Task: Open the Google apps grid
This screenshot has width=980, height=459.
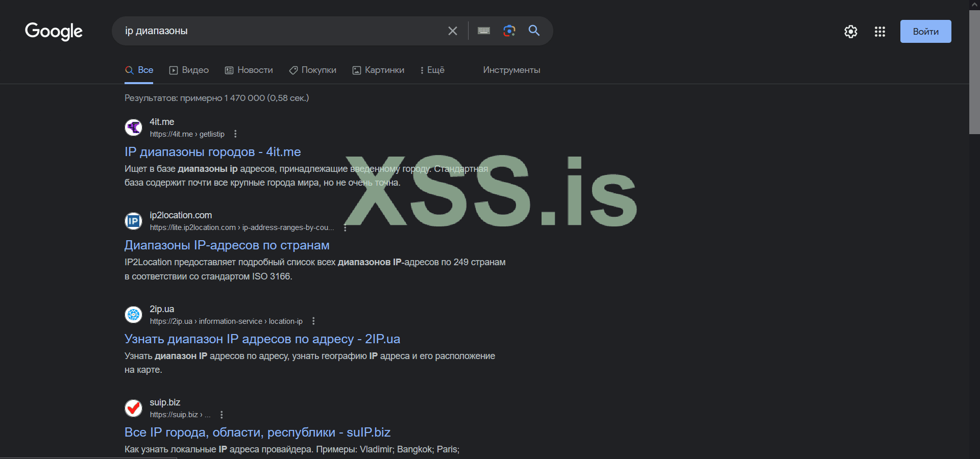Action: point(880,32)
